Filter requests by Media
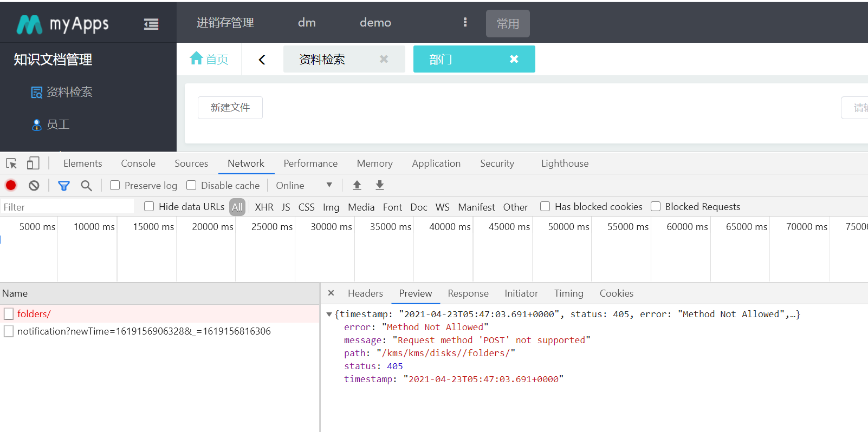This screenshot has width=868, height=432. click(x=361, y=207)
